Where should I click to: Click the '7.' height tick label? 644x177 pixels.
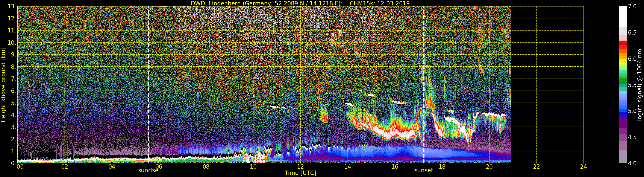tap(13, 79)
